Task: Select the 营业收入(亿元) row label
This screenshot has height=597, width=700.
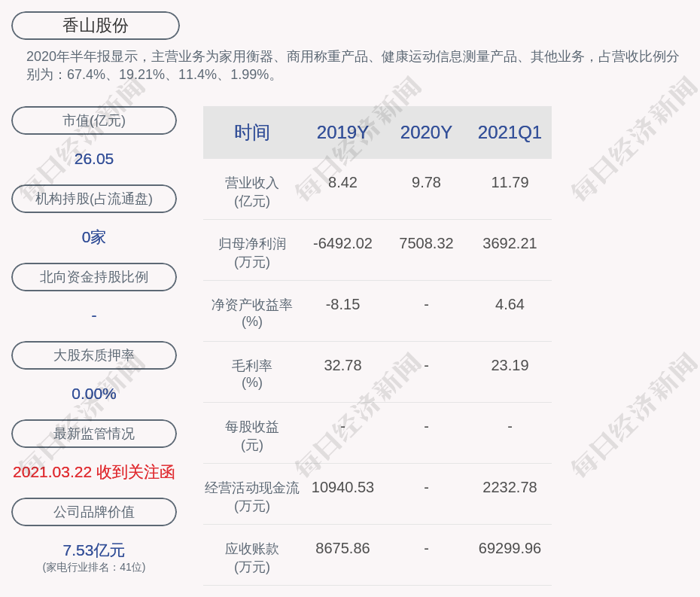Action: 251,191
